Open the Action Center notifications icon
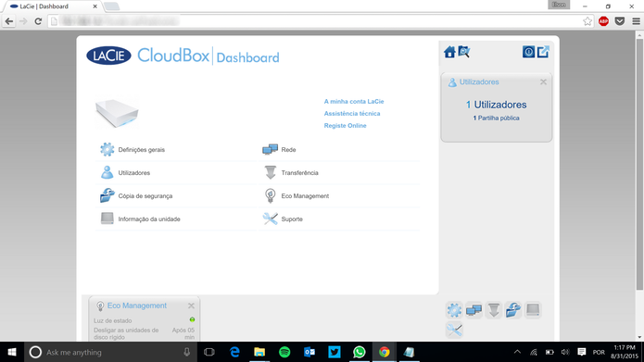Screen dimensions: 644x362 coord(582,352)
